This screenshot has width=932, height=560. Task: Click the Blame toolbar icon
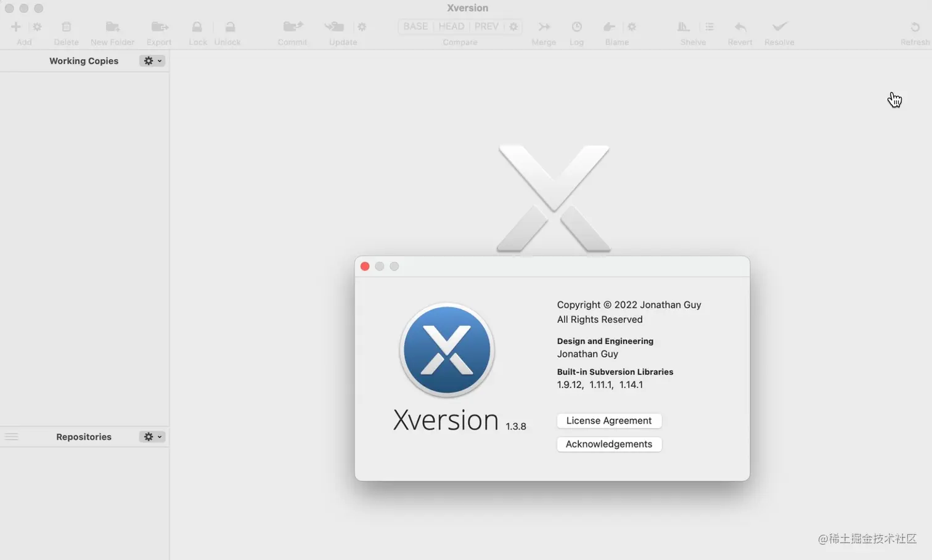tap(609, 26)
